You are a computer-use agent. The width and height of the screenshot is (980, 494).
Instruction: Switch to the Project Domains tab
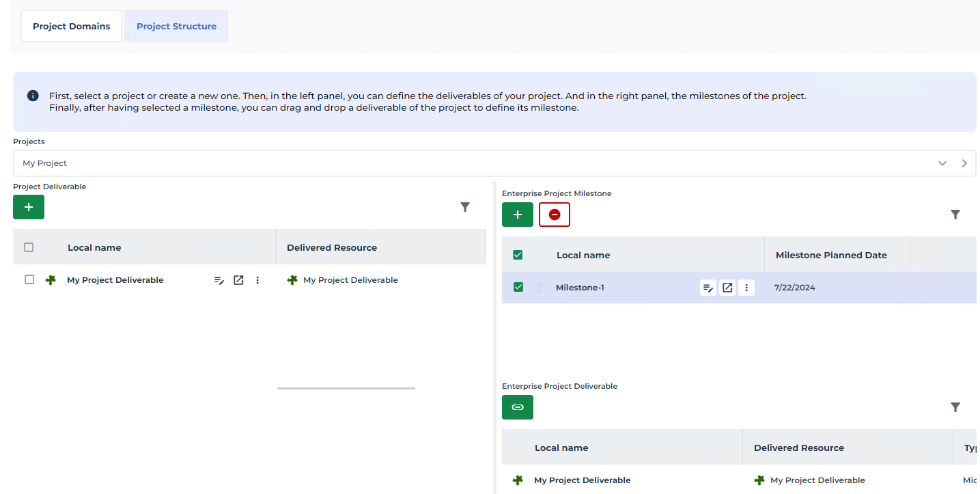point(72,26)
